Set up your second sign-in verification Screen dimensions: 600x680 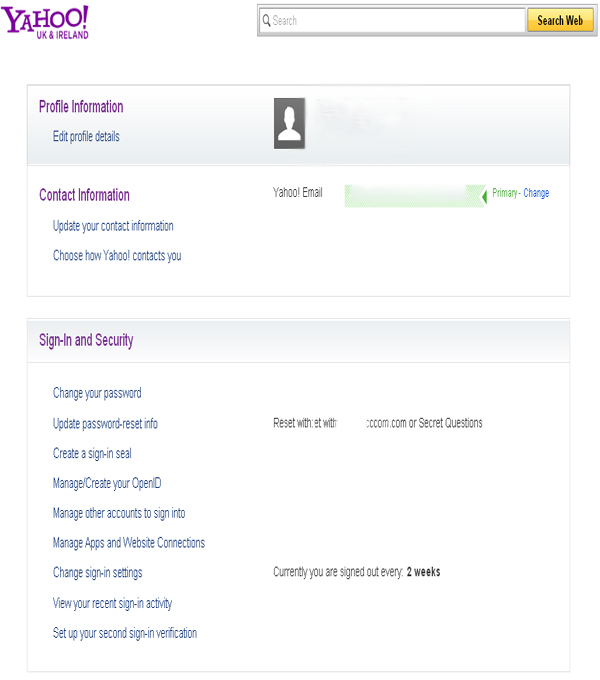[125, 633]
